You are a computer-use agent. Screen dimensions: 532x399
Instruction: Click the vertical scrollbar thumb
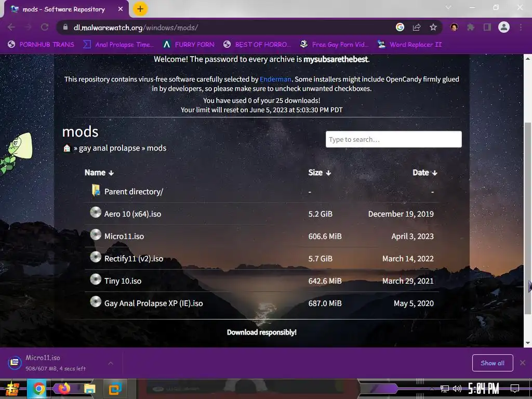[528, 219]
